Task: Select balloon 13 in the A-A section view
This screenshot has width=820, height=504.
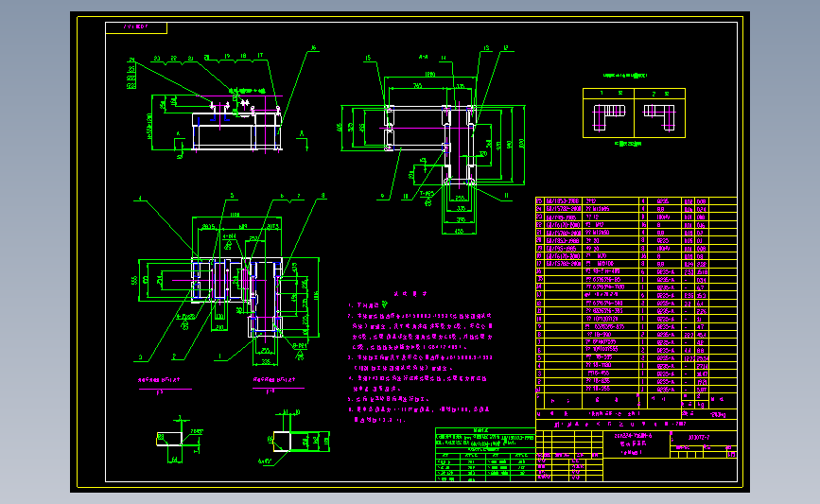Action: tap(486, 48)
